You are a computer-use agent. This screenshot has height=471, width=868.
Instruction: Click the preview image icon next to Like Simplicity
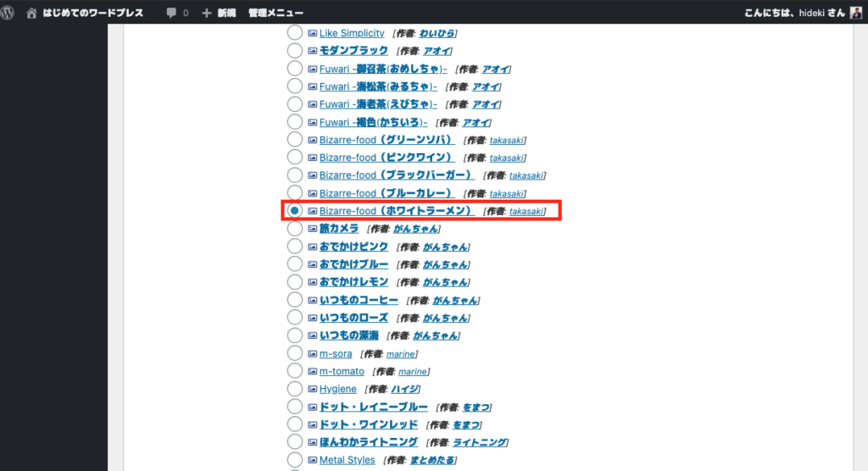coord(312,33)
